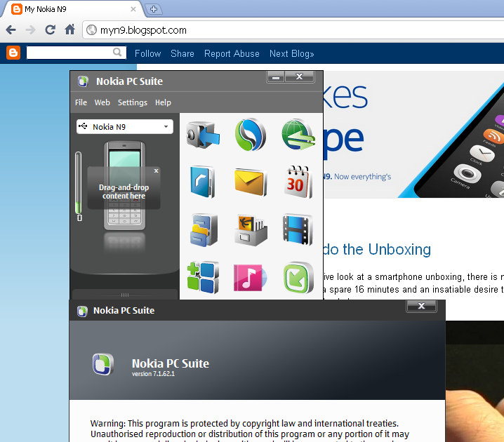Open a new browser tab
The height and width of the screenshot is (442, 504).
coord(153,9)
